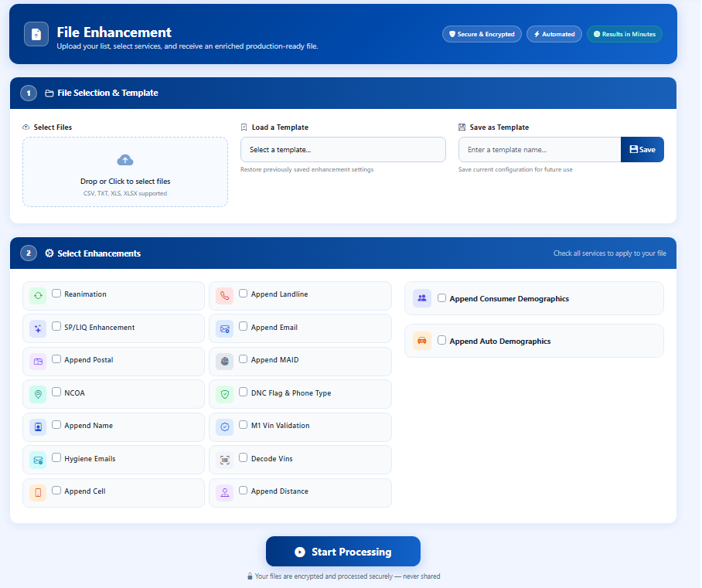Focus the Enter a template name field
Viewport: 702px width, 588px height.
[x=540, y=149]
